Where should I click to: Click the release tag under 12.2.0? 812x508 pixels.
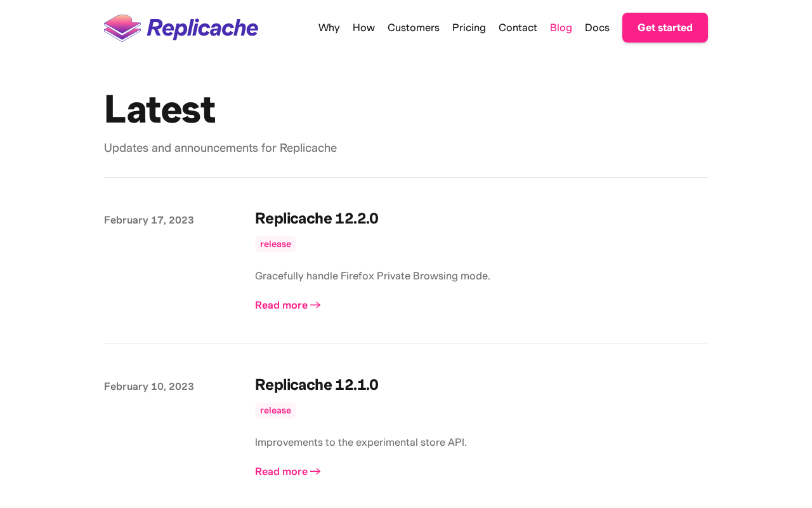(x=275, y=244)
